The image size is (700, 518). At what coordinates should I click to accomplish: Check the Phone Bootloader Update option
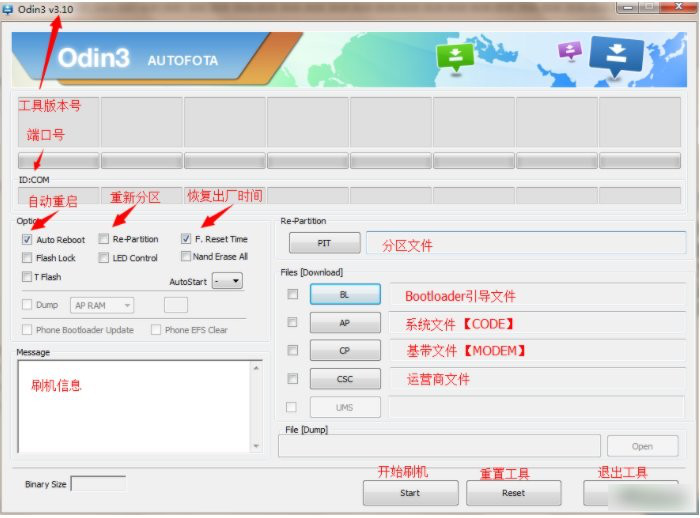coord(27,330)
